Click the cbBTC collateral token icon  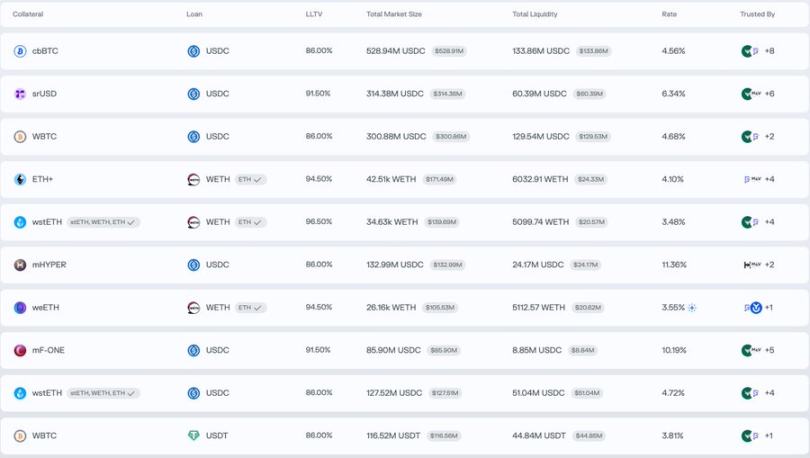point(20,51)
